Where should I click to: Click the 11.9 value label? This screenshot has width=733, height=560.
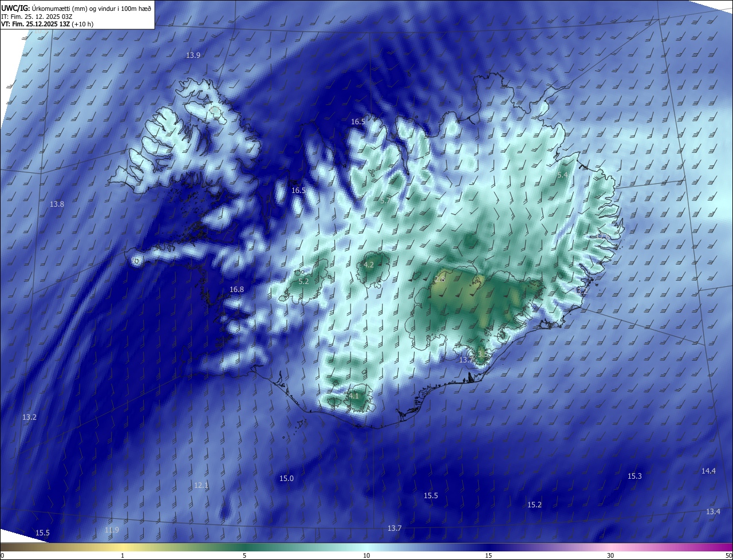pyautogui.click(x=112, y=530)
